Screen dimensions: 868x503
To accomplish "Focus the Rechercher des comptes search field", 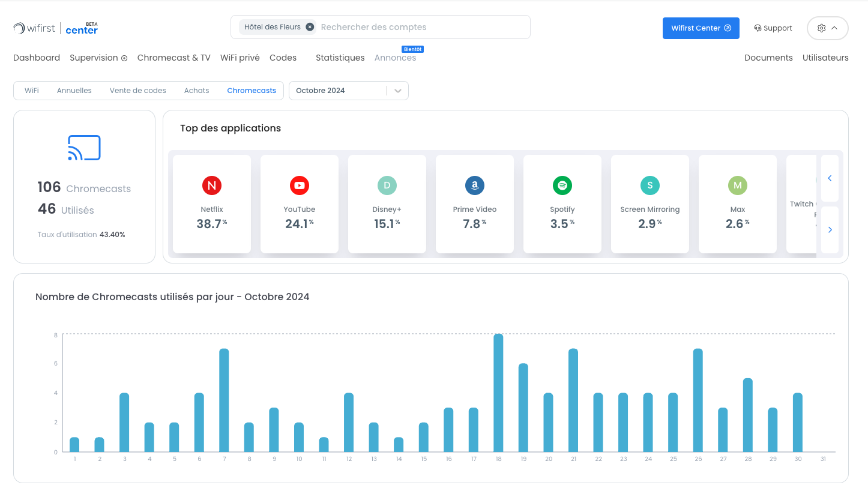I will (420, 27).
